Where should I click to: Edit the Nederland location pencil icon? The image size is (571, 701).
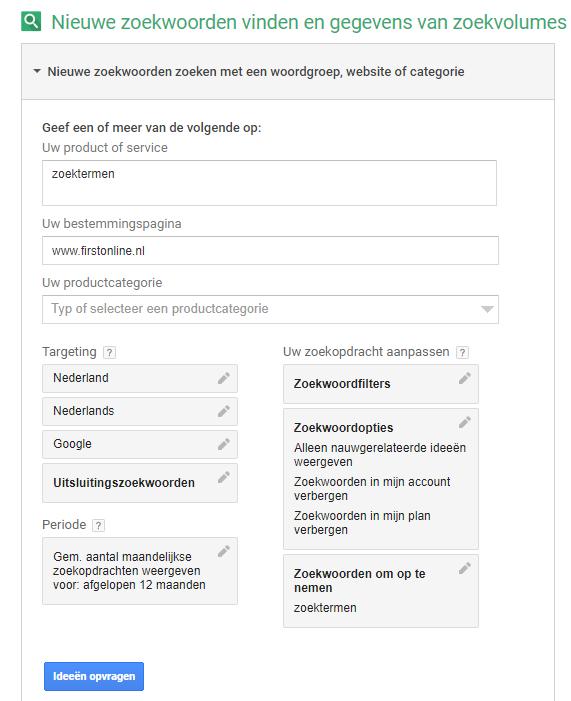[224, 378]
